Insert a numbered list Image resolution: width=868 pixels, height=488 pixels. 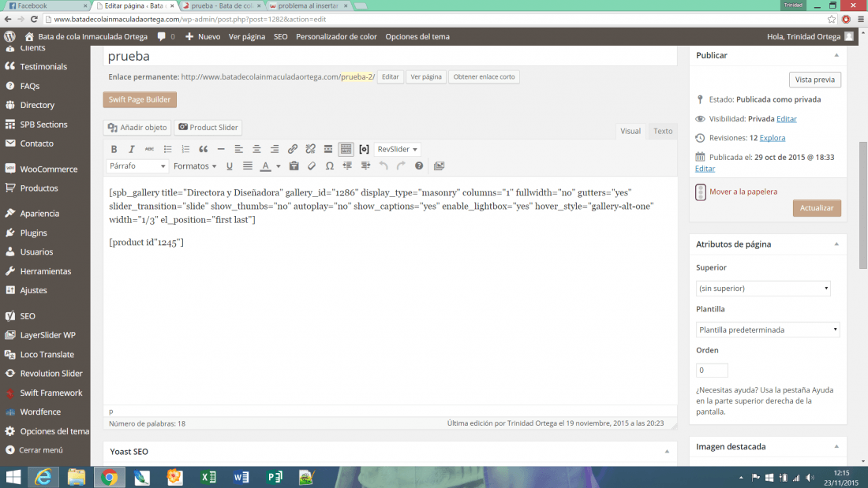point(185,149)
